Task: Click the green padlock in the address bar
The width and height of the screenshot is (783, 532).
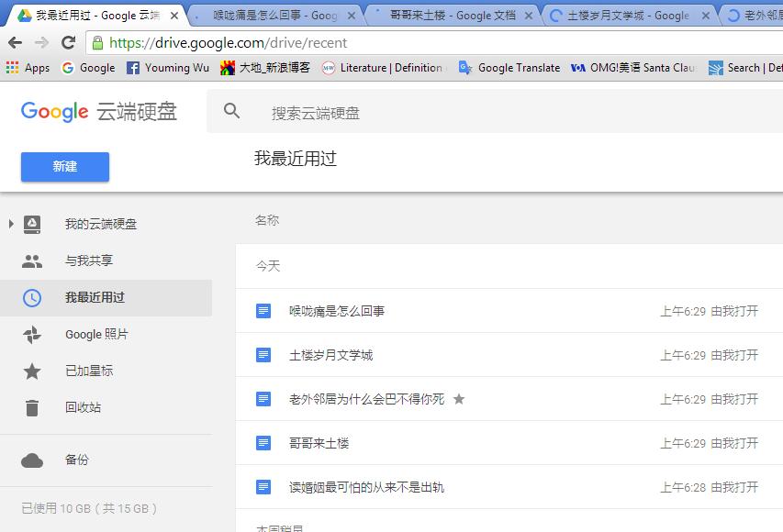Action: coord(98,42)
